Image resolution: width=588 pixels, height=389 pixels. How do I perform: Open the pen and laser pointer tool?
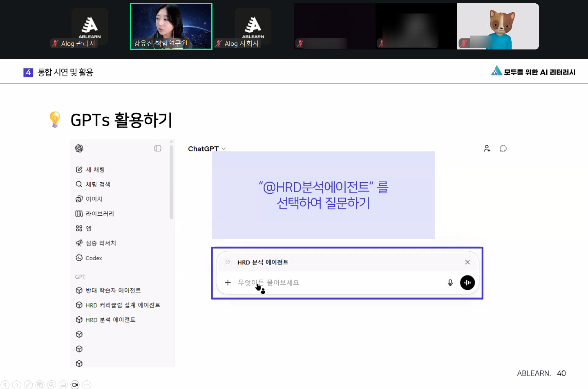[28, 385]
